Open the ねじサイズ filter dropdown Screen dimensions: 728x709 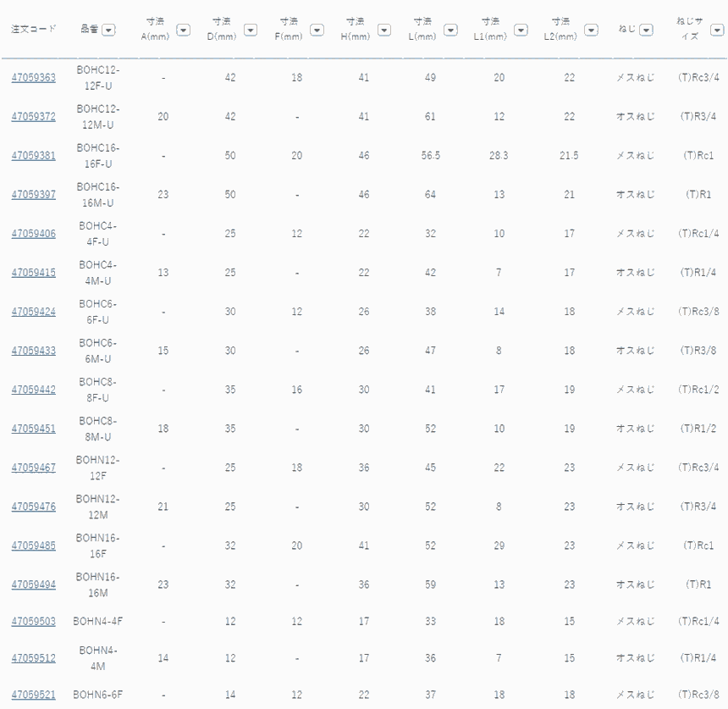(x=717, y=30)
